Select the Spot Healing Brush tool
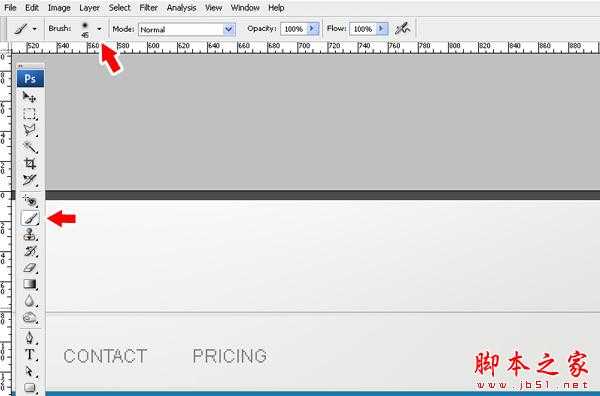Screen dimensions: 600x396 29,201
